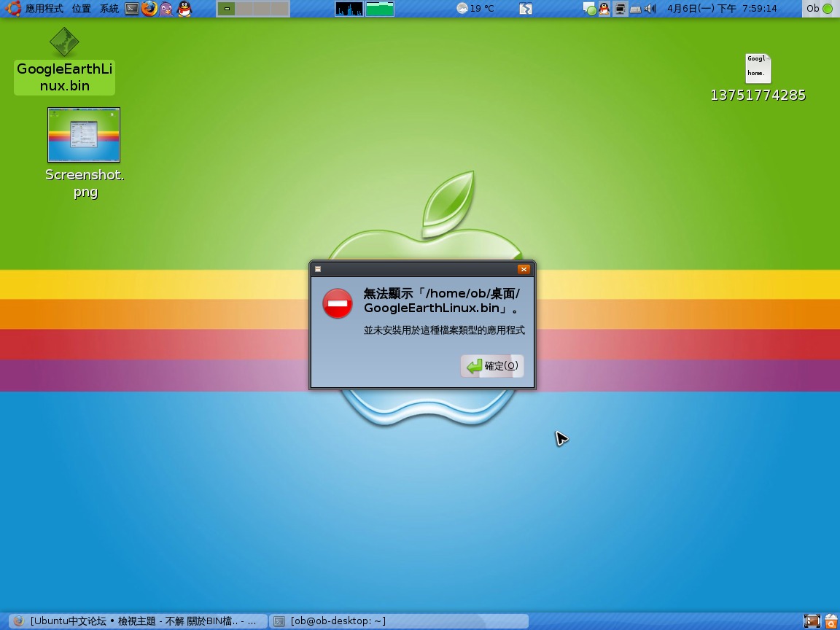Launch QQ penguin next to the Pidgin launcher
This screenshot has width=840, height=630.
coord(184,9)
